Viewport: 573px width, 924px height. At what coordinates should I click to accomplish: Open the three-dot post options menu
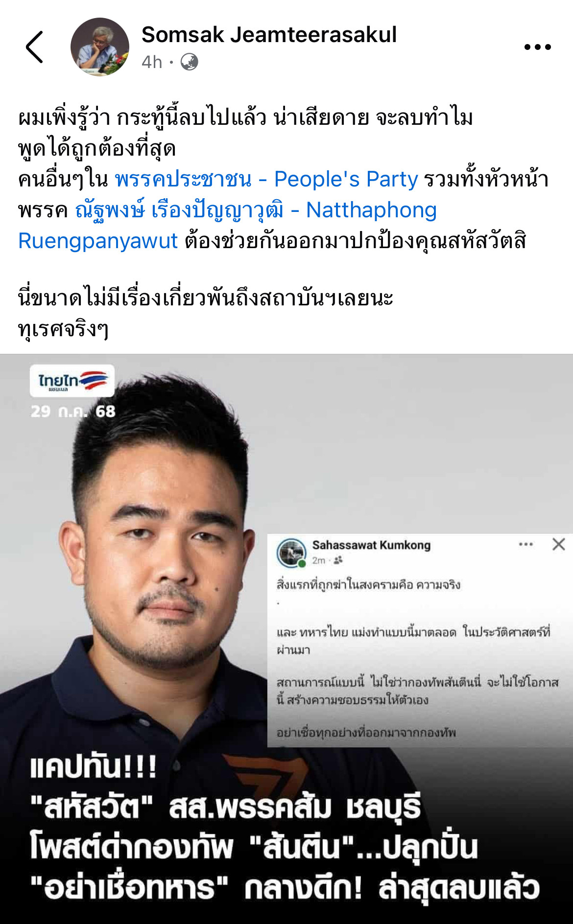point(537,47)
